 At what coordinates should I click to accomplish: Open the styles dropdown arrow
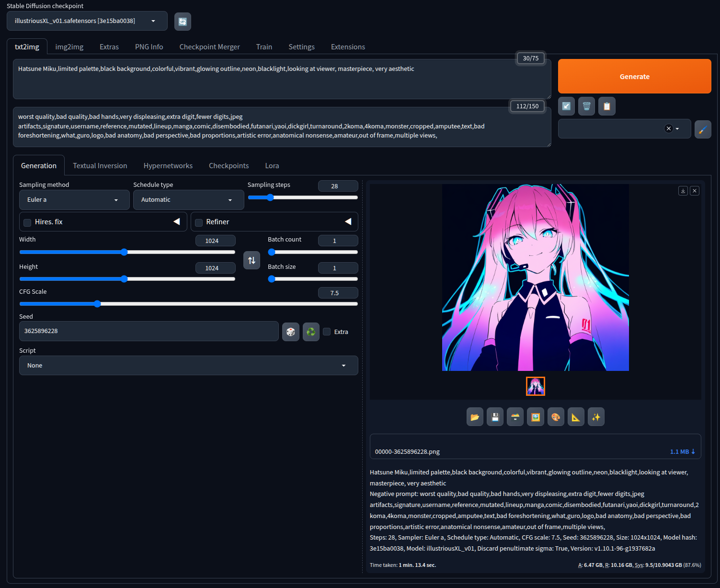(677, 129)
